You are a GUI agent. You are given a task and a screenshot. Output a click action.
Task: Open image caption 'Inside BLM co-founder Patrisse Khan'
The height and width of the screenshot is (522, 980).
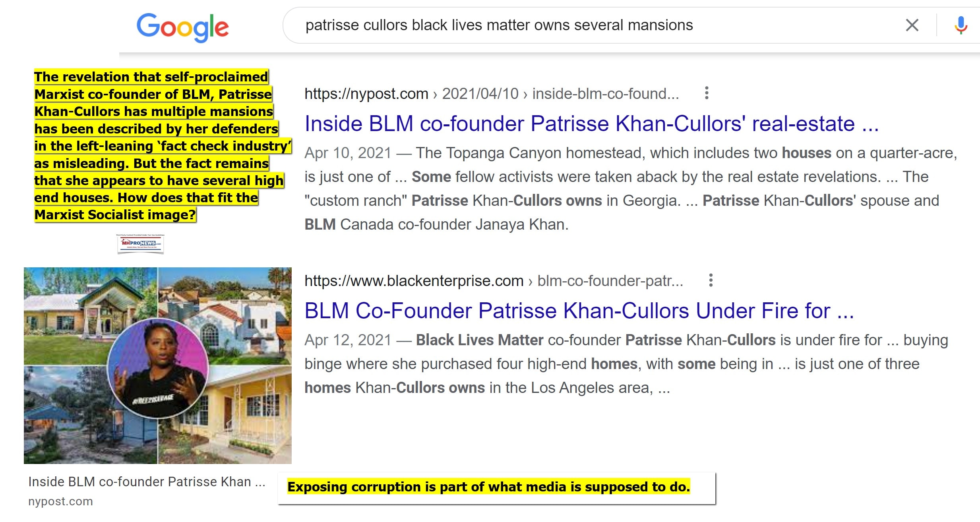[147, 481]
